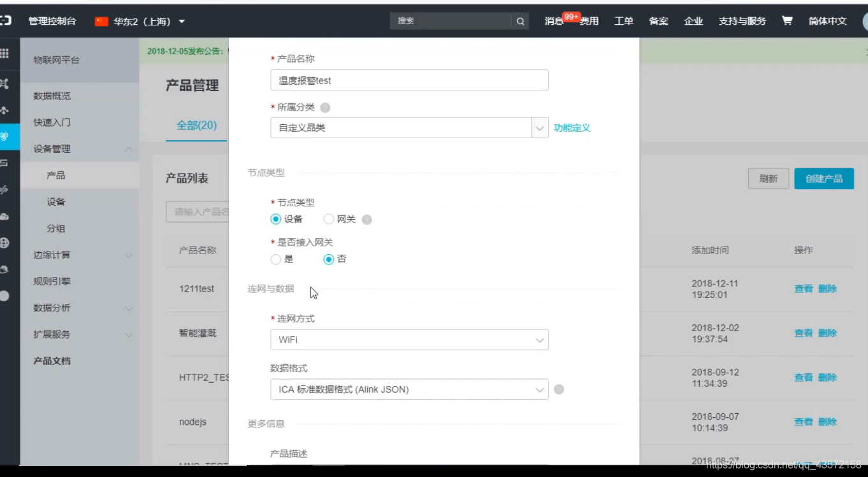Click the cloud icon in left rail
Image resolution: width=868 pixels, height=477 pixels.
click(4, 217)
